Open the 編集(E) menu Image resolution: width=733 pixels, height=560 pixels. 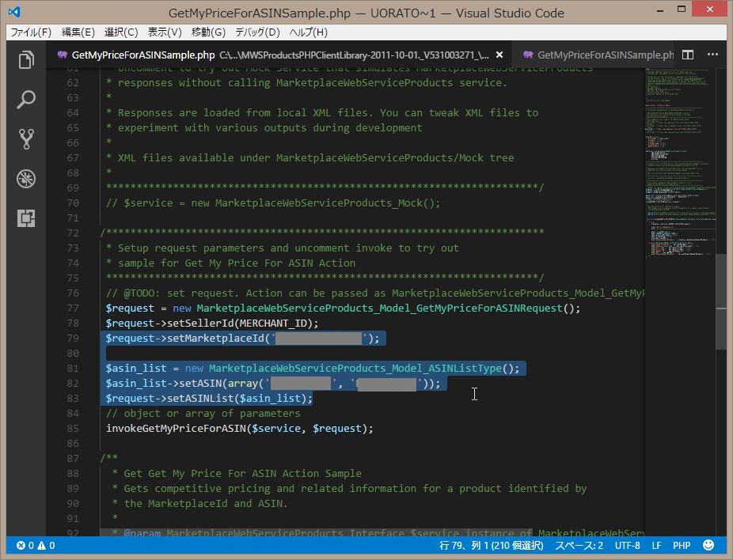click(x=78, y=32)
